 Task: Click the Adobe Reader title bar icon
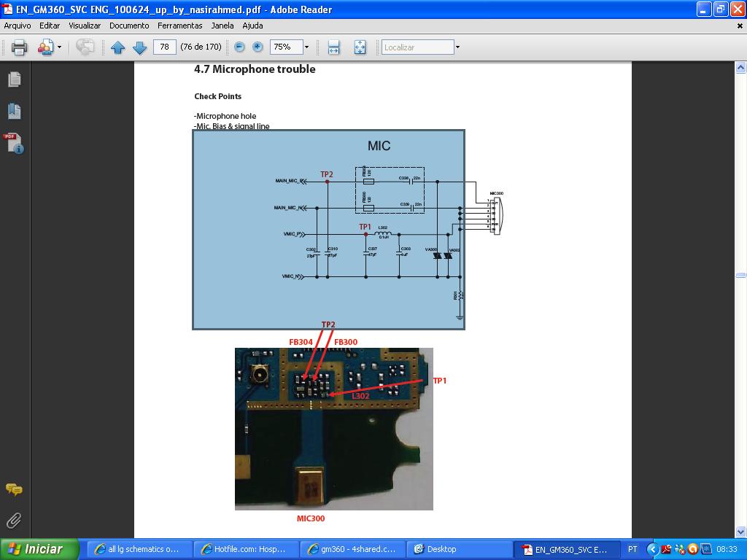click(x=8, y=9)
